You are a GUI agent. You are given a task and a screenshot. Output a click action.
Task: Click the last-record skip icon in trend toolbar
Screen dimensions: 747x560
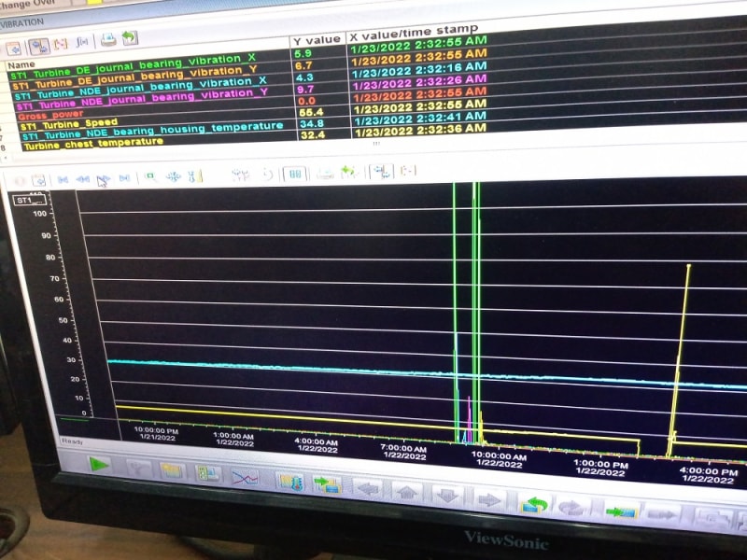pyautogui.click(x=124, y=178)
